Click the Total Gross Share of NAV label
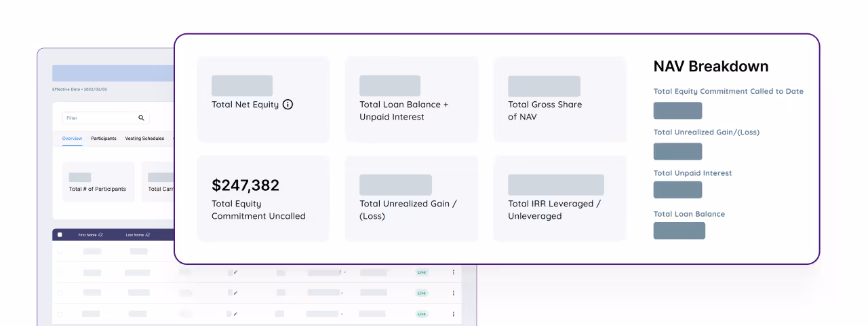The width and height of the screenshot is (868, 326). (545, 111)
